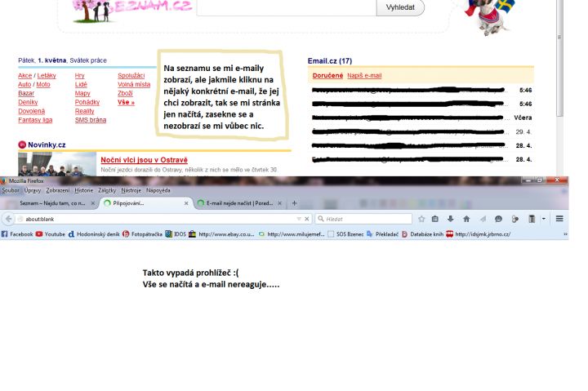Click the Napiš e-mail link
Image resolution: width=588 pixels, height=391 pixels.
pyautogui.click(x=364, y=75)
